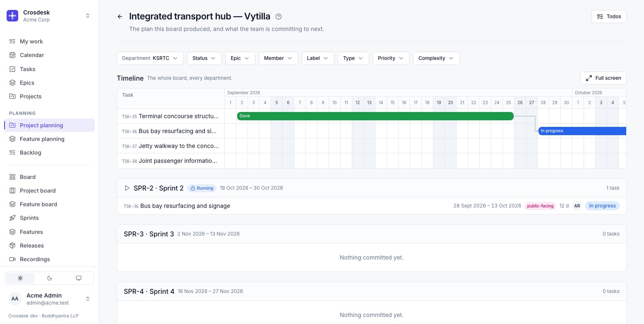Open the Label filter dropdown
The height and width of the screenshot is (324, 644).
coord(318,58)
